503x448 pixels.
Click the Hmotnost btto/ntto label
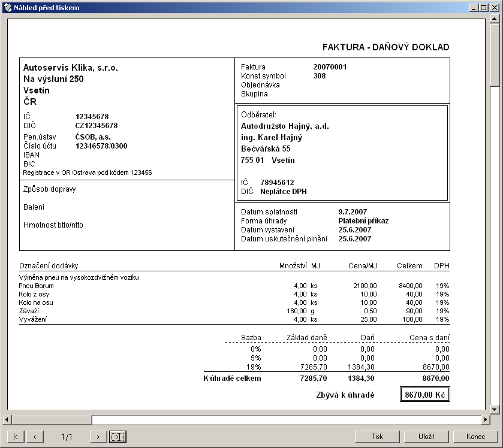53,225
